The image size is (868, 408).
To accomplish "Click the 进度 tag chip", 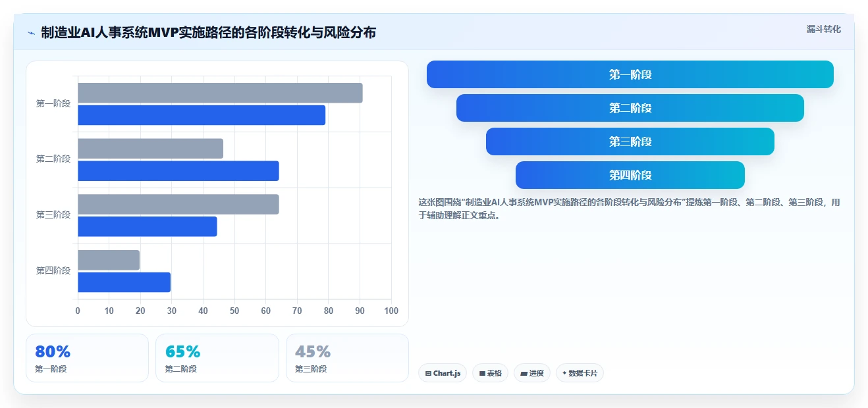I will click(x=531, y=373).
